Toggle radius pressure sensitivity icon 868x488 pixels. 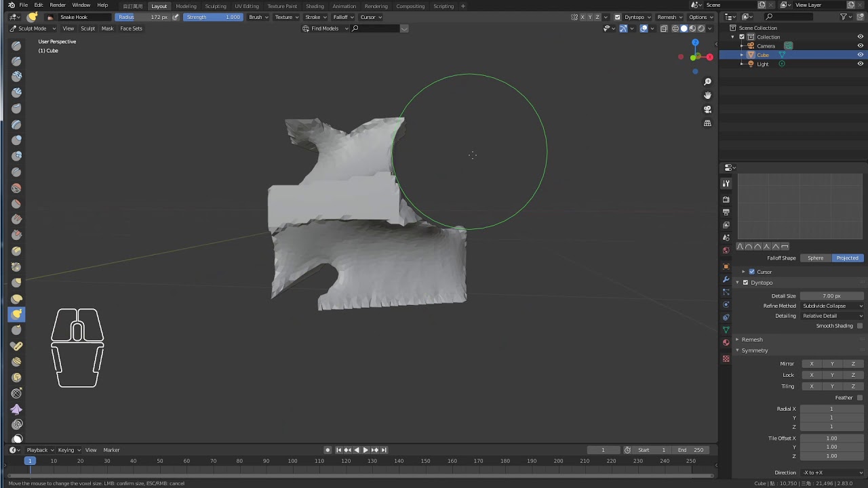(176, 17)
